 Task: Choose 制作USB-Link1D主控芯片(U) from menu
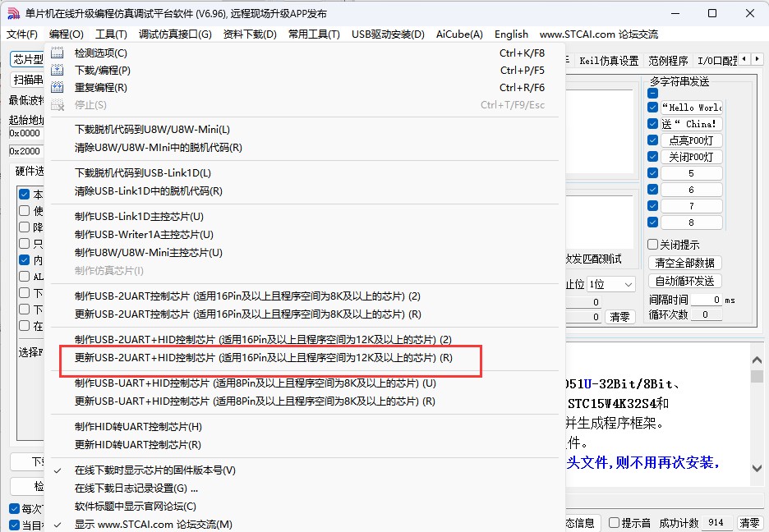click(x=139, y=217)
